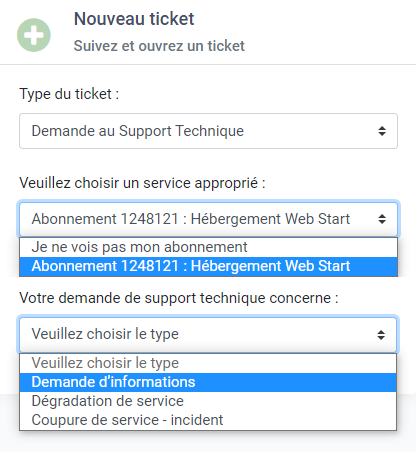This screenshot has width=416, height=452.
Task: Click the arrows icon on the Abonnement dropdown
Action: point(382,219)
